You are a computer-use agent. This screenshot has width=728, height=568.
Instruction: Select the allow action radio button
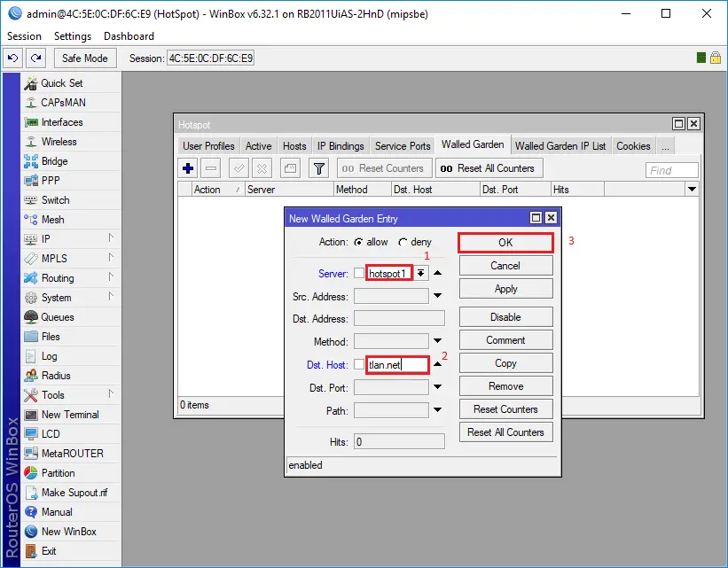pyautogui.click(x=358, y=242)
